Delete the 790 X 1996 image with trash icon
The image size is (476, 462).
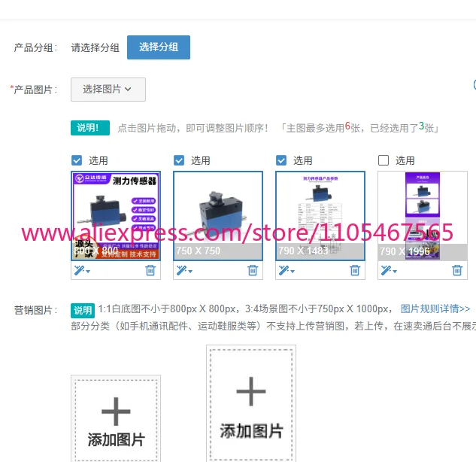pos(457,270)
